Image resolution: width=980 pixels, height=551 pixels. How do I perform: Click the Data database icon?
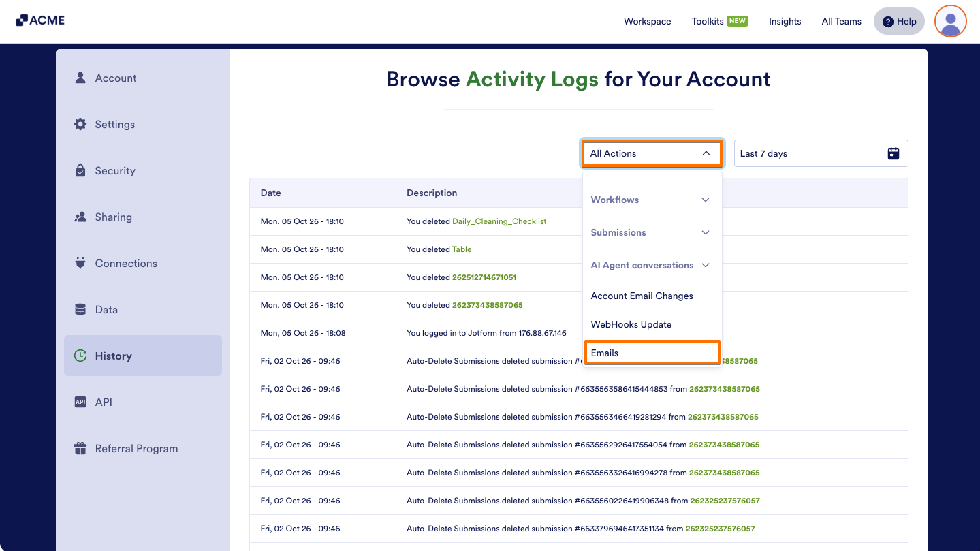click(x=80, y=309)
